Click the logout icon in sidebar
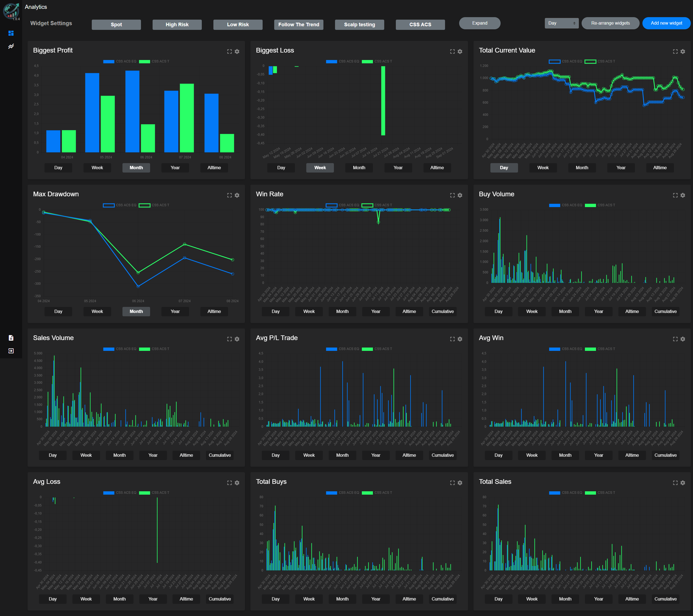693x616 pixels. point(11,351)
